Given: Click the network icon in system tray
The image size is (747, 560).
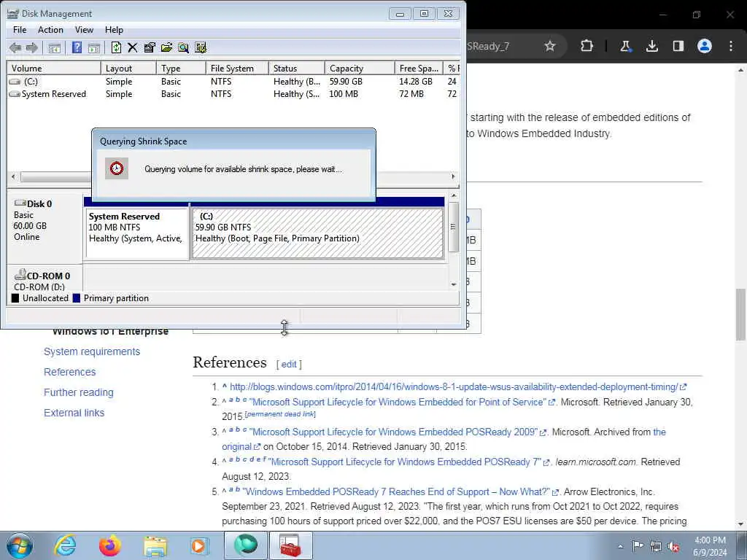Looking at the screenshot, I should tap(656, 547).
